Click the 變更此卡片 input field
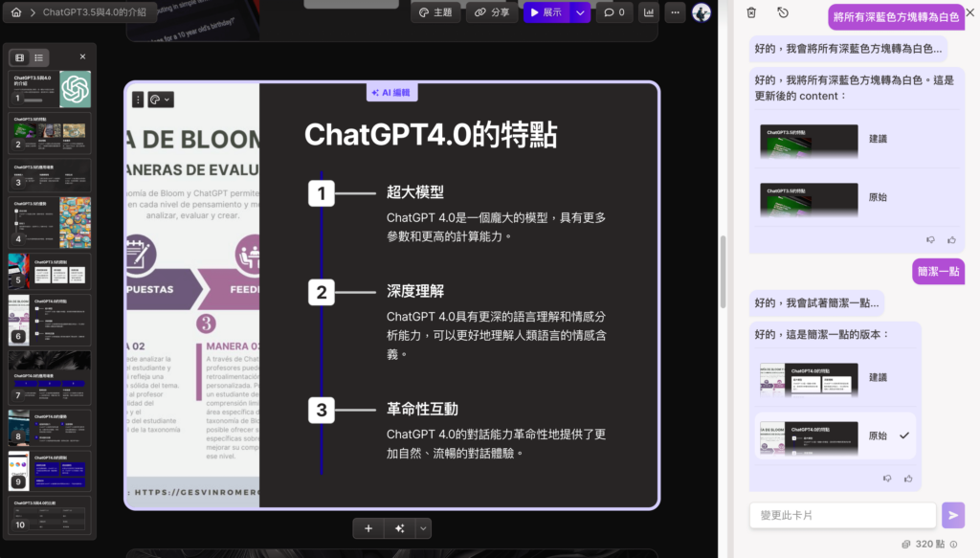The image size is (980, 558). tap(842, 515)
